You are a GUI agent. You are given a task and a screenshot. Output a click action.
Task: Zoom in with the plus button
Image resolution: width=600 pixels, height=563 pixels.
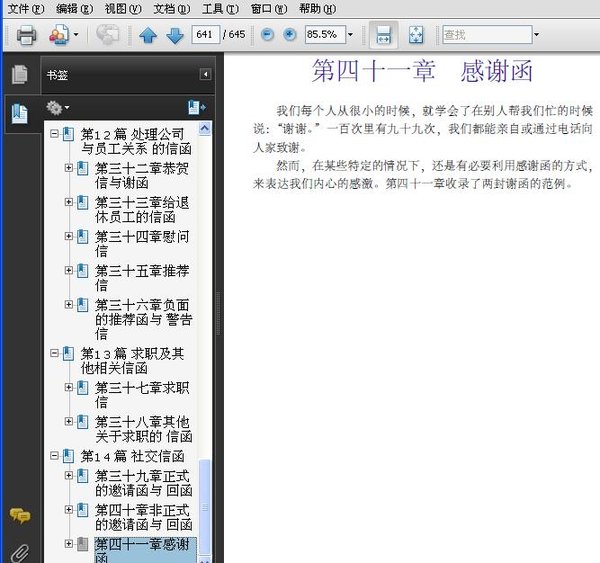click(x=290, y=35)
